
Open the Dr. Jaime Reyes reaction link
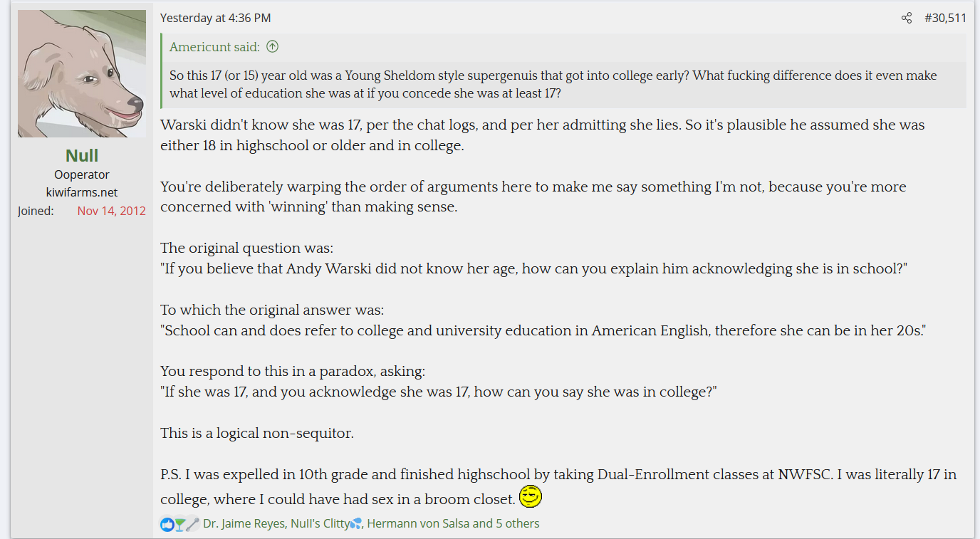pos(244,524)
